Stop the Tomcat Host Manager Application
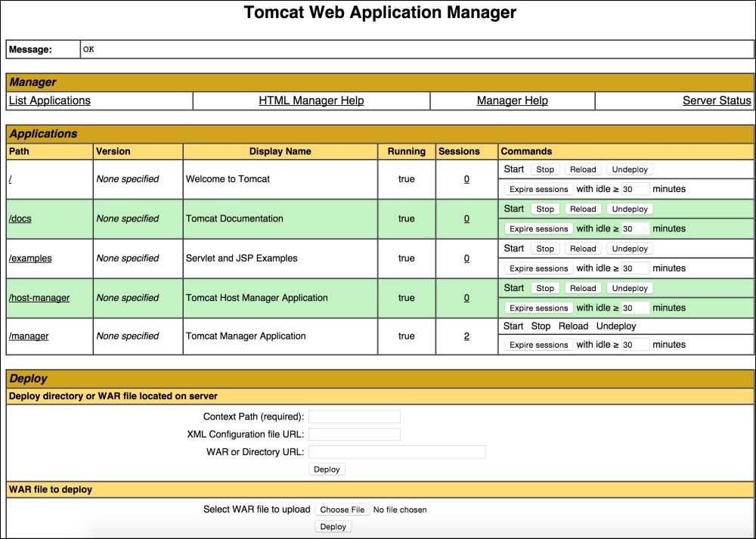This screenshot has width=756, height=539. pos(545,288)
